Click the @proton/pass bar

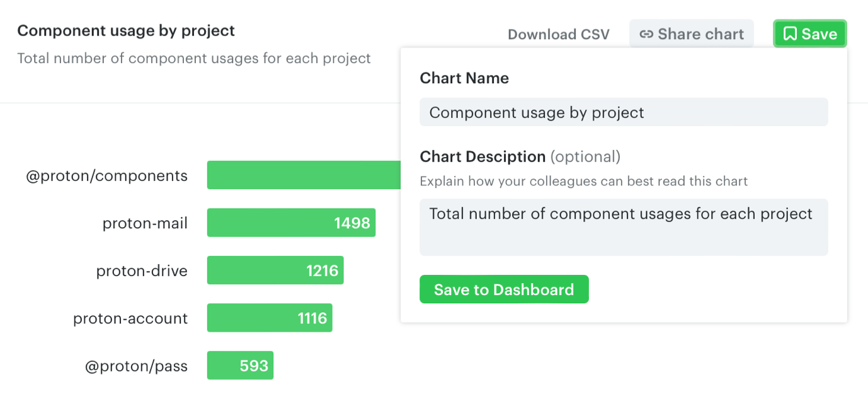point(240,366)
